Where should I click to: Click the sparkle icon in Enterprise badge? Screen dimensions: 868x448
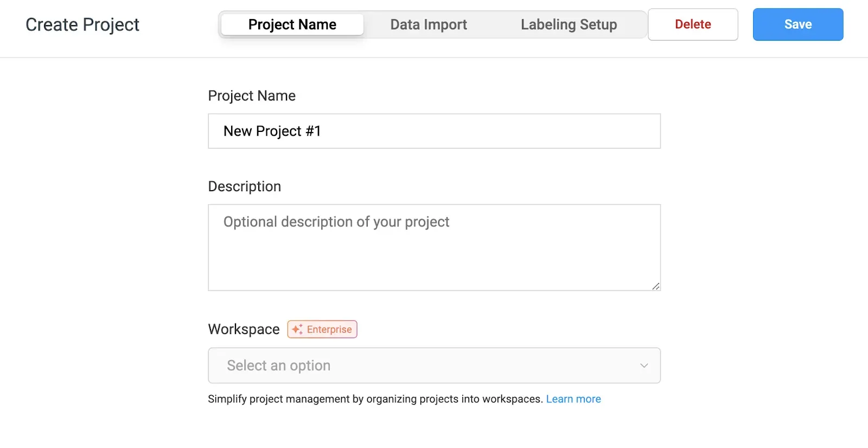click(x=297, y=329)
